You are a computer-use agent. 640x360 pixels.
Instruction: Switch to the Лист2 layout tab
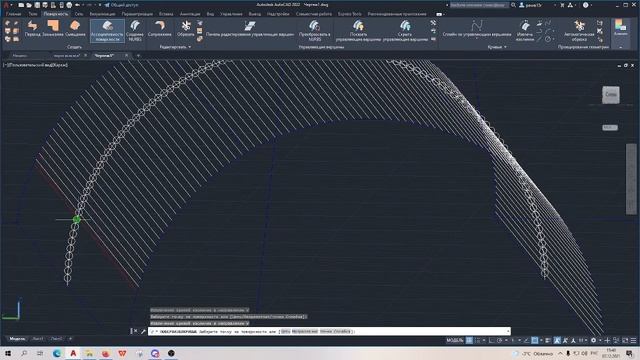tap(57, 339)
